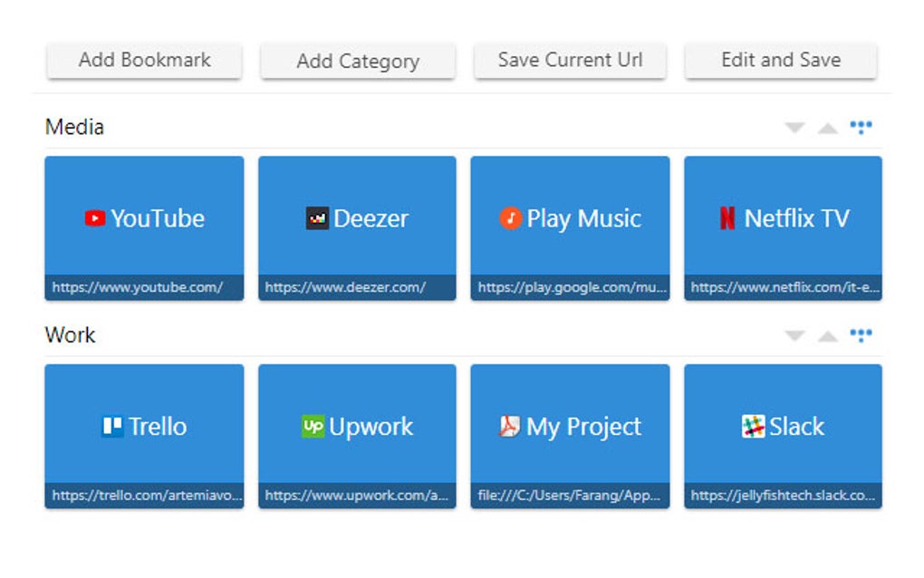Open the Netflix TV bookmark tile
Image resolution: width=924 pixels, height=578 pixels.
pos(783,217)
